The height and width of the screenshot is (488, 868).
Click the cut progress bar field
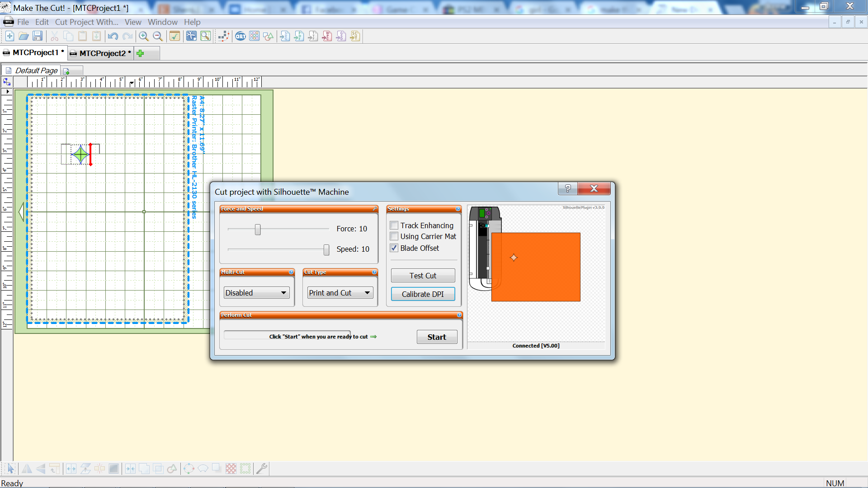287,335
